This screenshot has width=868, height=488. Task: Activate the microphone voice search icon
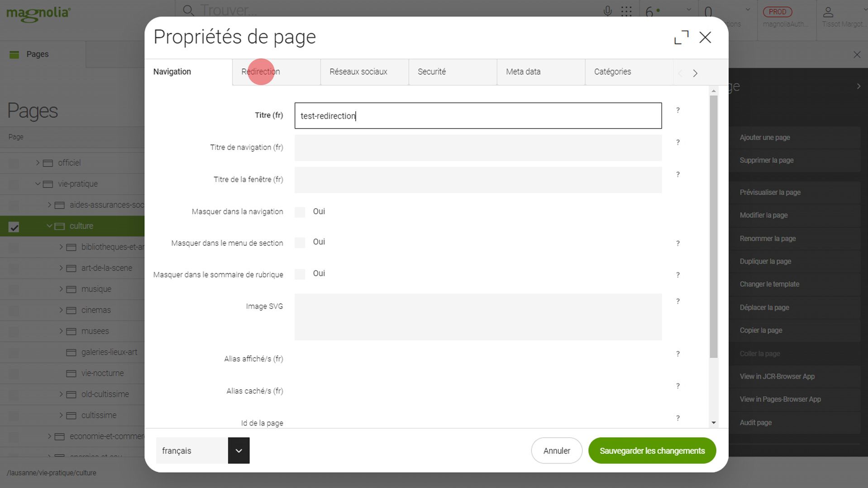click(x=608, y=11)
